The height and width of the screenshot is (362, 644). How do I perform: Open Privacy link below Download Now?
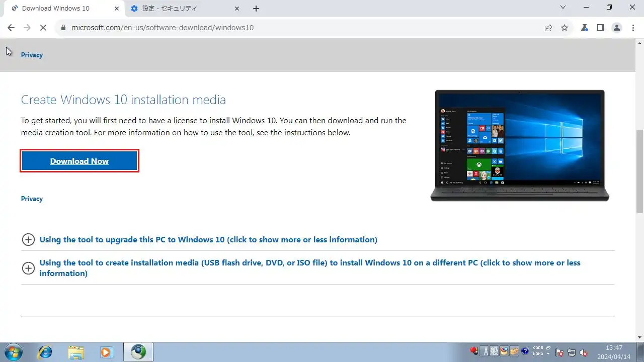click(32, 199)
